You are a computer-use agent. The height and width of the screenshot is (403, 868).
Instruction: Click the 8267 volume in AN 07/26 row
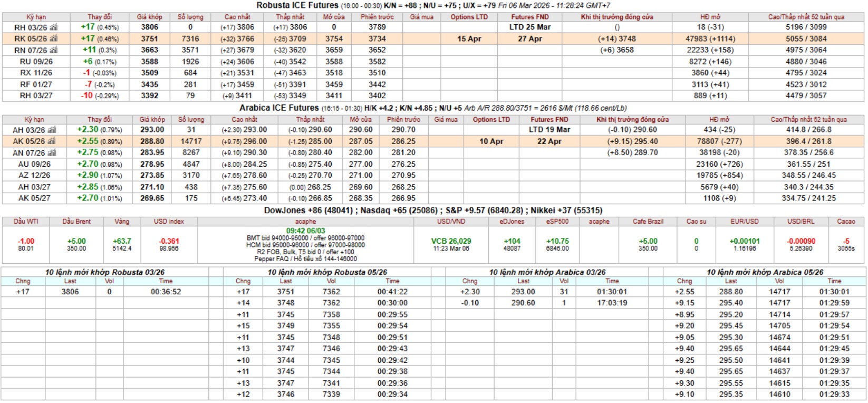(191, 152)
